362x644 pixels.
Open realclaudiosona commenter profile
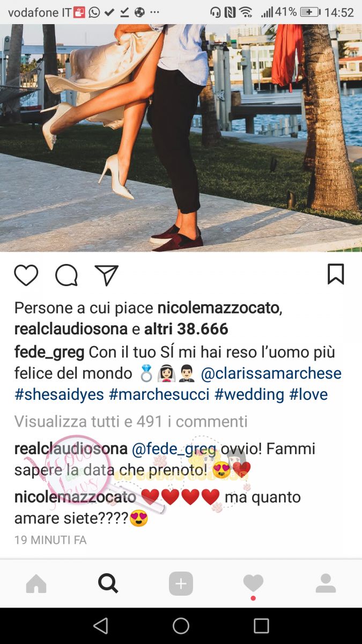[71, 449]
